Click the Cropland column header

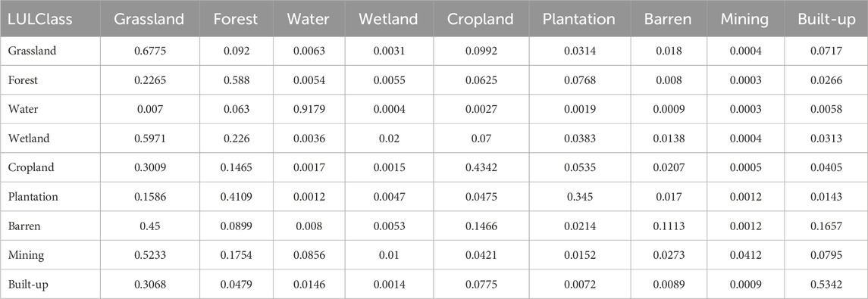481,19
